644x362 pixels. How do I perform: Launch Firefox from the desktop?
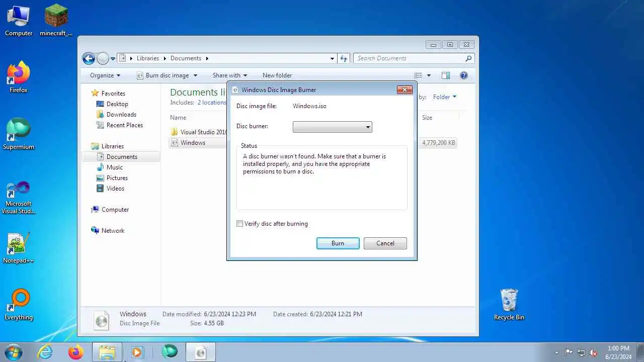tap(19, 77)
